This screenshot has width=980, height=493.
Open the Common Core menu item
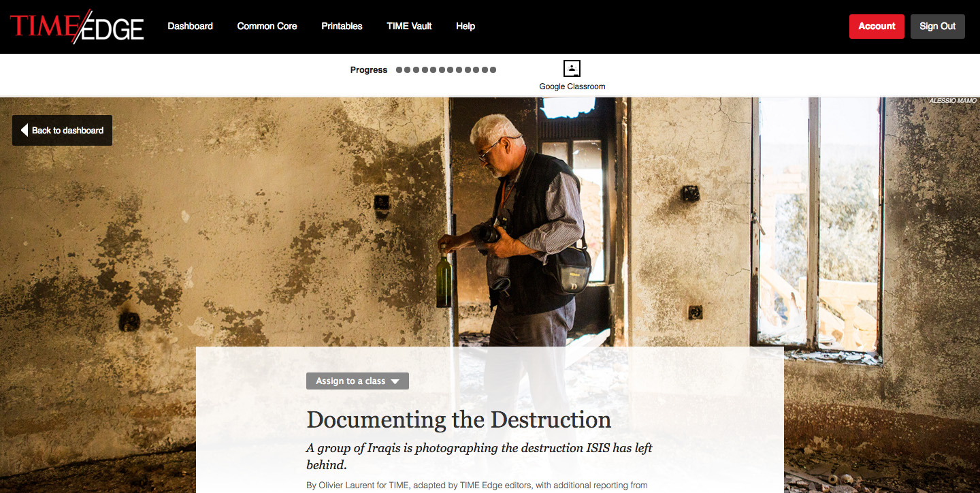(x=267, y=26)
